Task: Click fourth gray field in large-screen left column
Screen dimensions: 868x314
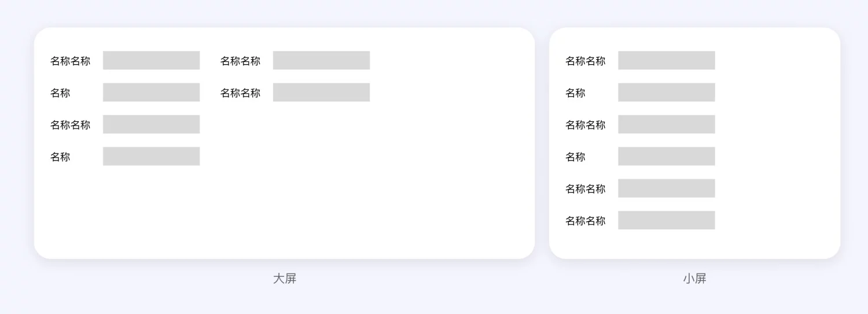Action: [x=151, y=156]
